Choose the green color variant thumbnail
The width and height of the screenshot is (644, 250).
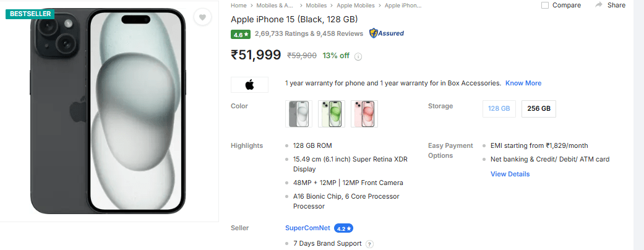point(331,114)
